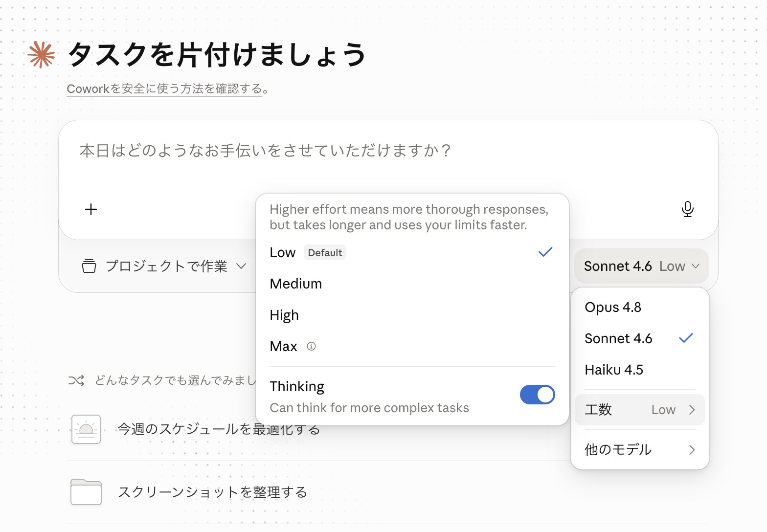Click the info icon beside Max
767x532 pixels.
(311, 346)
